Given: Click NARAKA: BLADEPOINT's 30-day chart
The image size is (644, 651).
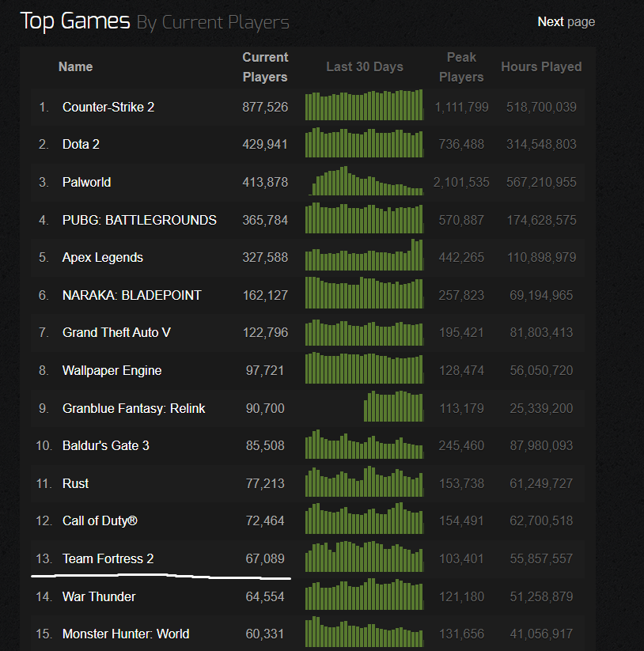Looking at the screenshot, I should (364, 293).
